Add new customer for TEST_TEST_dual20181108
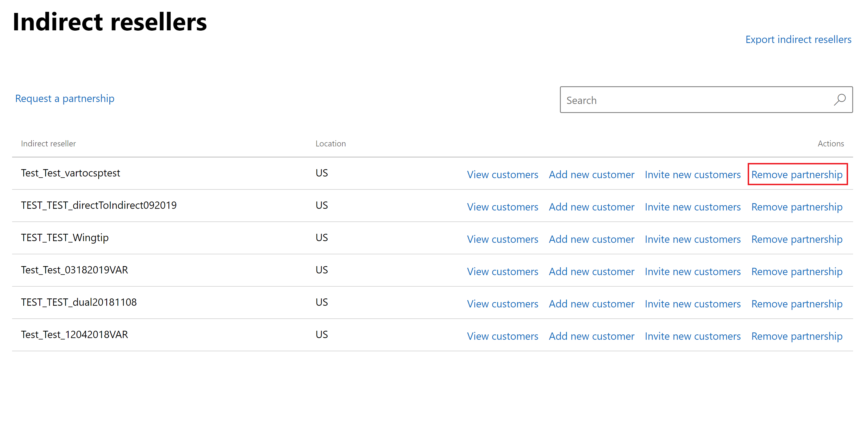Viewport: 868px width, 444px height. click(591, 304)
